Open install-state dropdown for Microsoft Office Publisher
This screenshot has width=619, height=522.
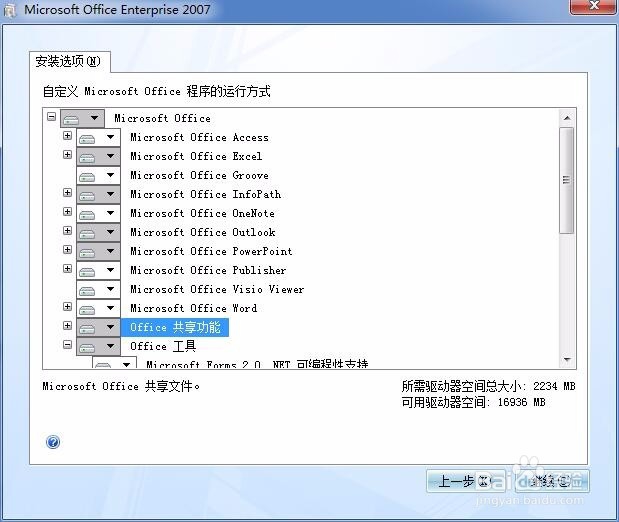pyautogui.click(x=98, y=270)
